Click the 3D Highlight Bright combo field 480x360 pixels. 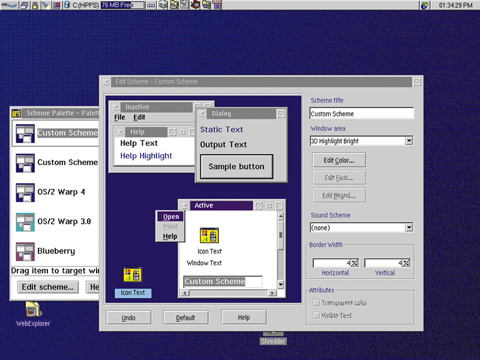[357, 141]
